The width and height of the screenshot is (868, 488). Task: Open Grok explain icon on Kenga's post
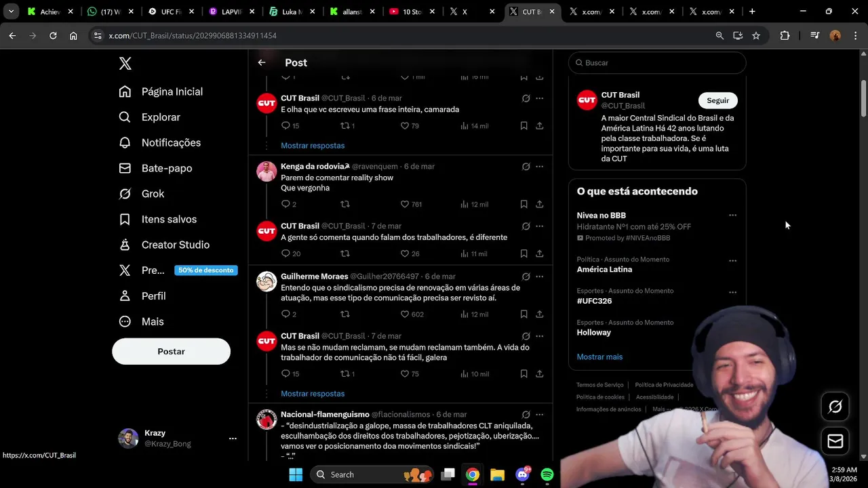click(526, 167)
